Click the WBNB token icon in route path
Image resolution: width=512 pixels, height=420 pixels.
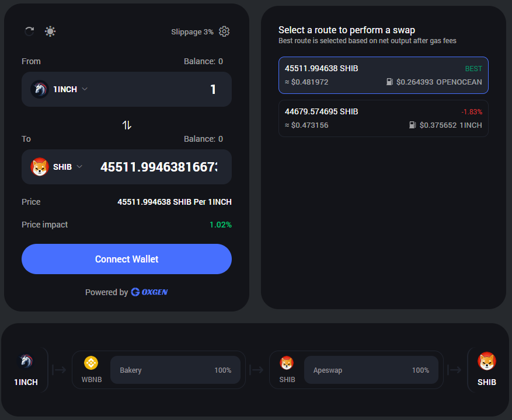(x=91, y=363)
